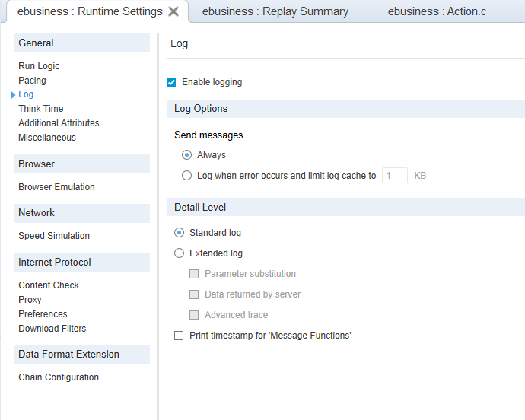The height and width of the screenshot is (420, 525).
Task: Select Log in the General section
Action: (26, 94)
